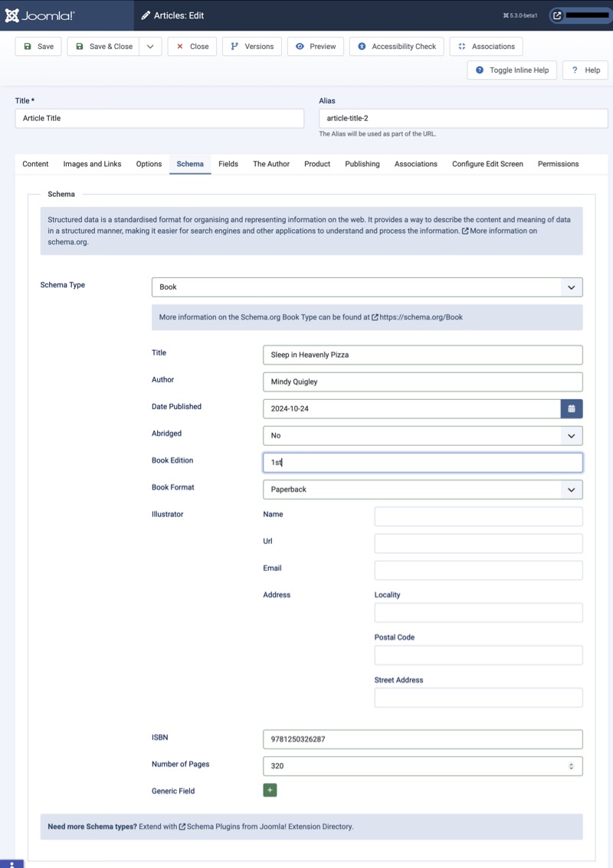
Task: Click the green plus Generic Field button
Action: point(270,790)
